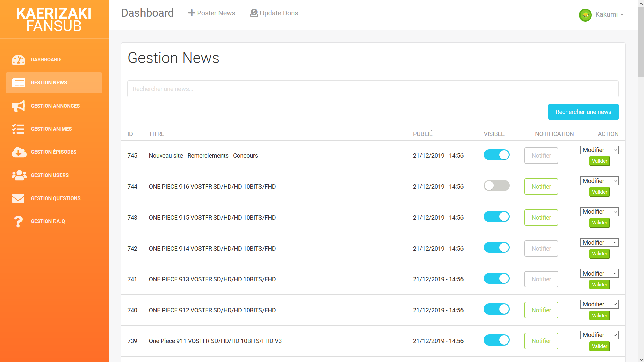Open the Modifier dropdown for news 744
644x362 pixels.
(x=599, y=181)
